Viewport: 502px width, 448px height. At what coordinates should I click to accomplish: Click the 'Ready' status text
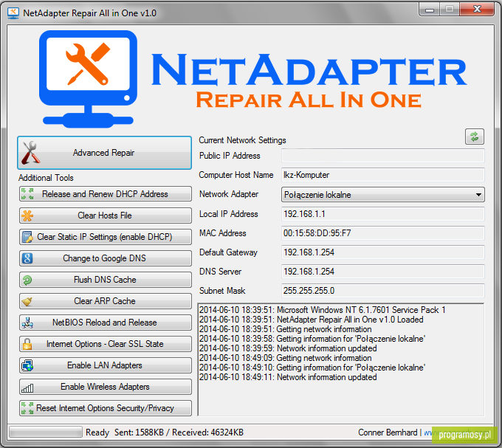(97, 433)
